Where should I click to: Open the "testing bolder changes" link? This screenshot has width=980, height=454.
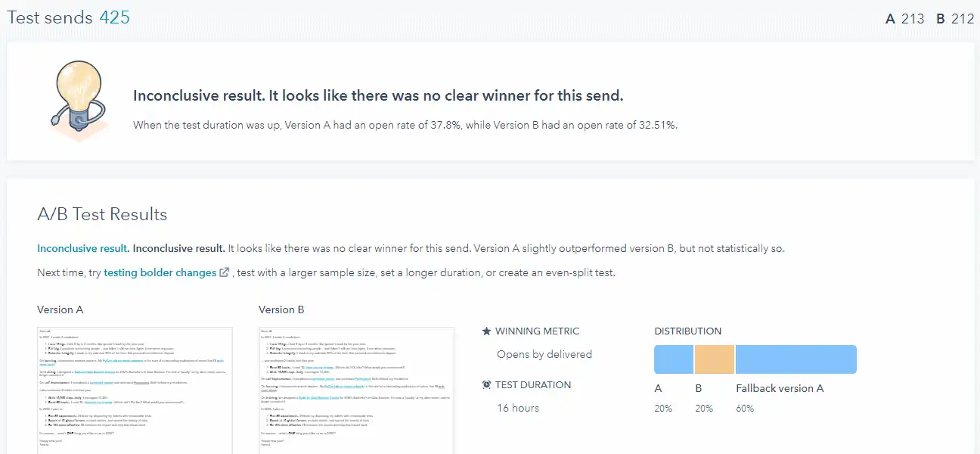click(160, 272)
